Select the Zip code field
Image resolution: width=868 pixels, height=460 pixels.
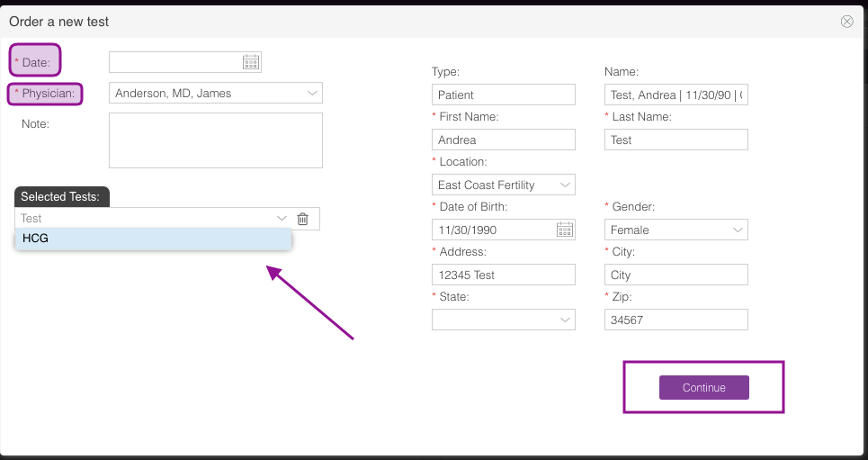coord(676,320)
